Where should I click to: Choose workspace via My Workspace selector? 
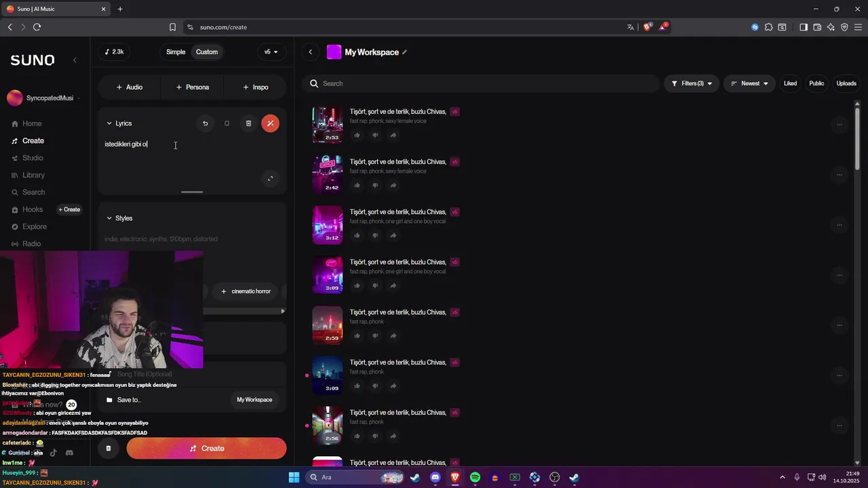click(x=254, y=400)
